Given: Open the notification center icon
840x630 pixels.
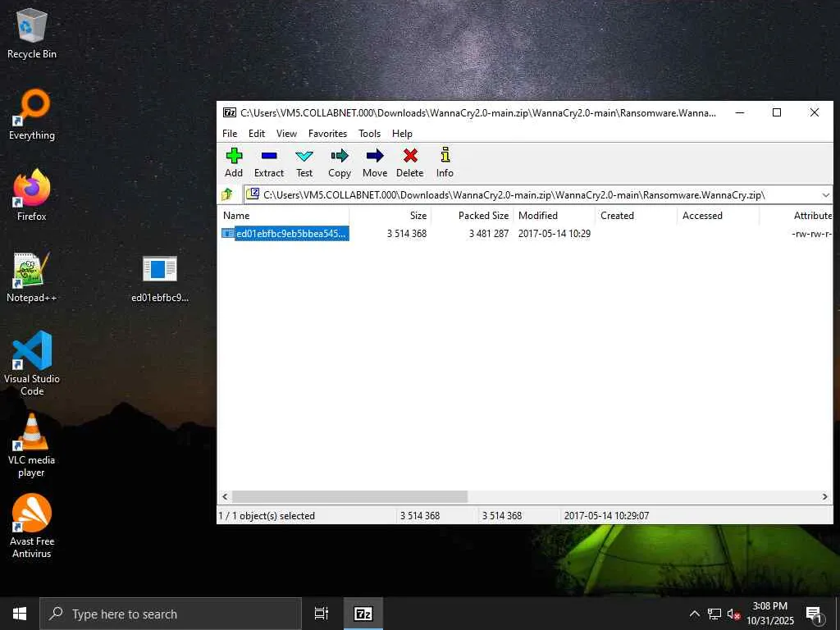Looking at the screenshot, I should click(814, 614).
